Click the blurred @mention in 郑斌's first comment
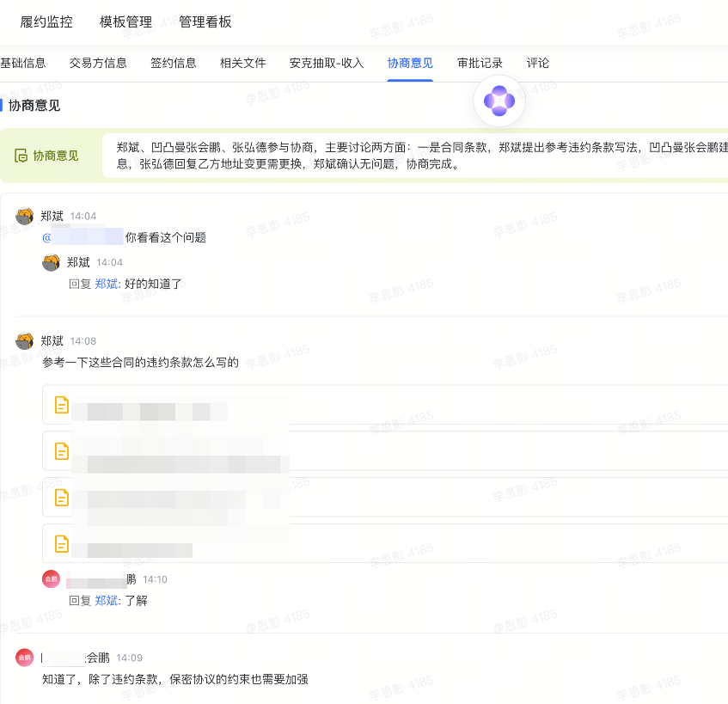Image resolution: width=728 pixels, height=704 pixels. click(83, 237)
